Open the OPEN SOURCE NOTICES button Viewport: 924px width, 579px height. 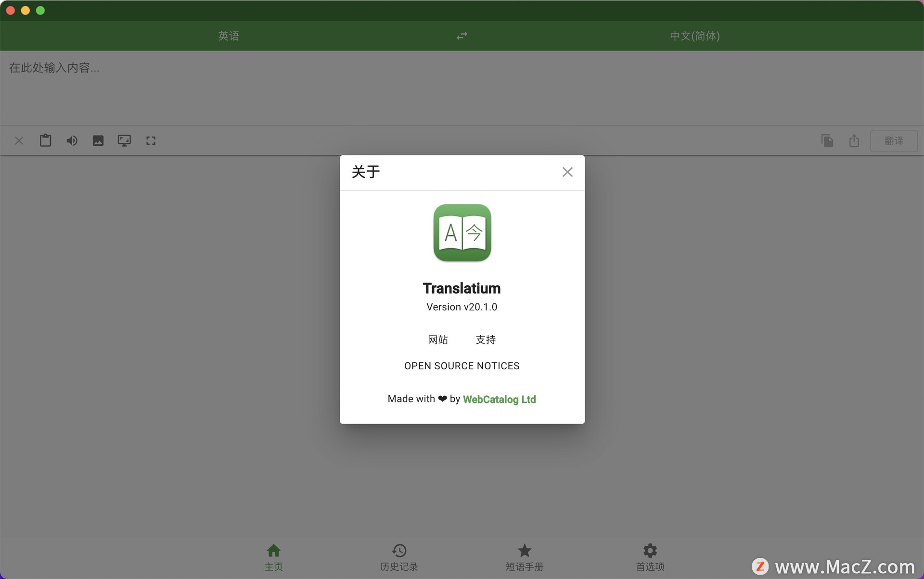(462, 366)
